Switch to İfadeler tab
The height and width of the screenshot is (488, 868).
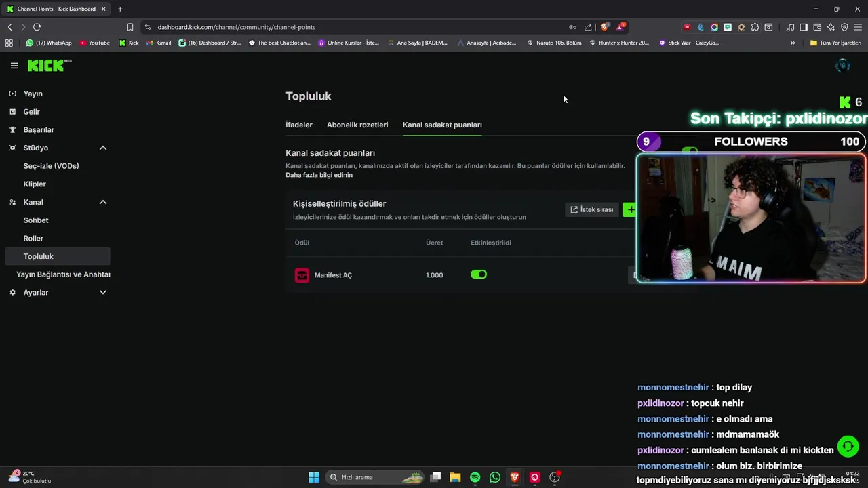(x=299, y=125)
